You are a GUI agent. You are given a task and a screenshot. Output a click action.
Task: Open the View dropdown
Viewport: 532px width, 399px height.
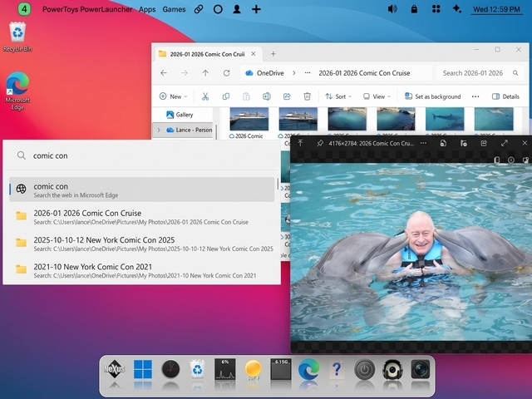point(377,96)
